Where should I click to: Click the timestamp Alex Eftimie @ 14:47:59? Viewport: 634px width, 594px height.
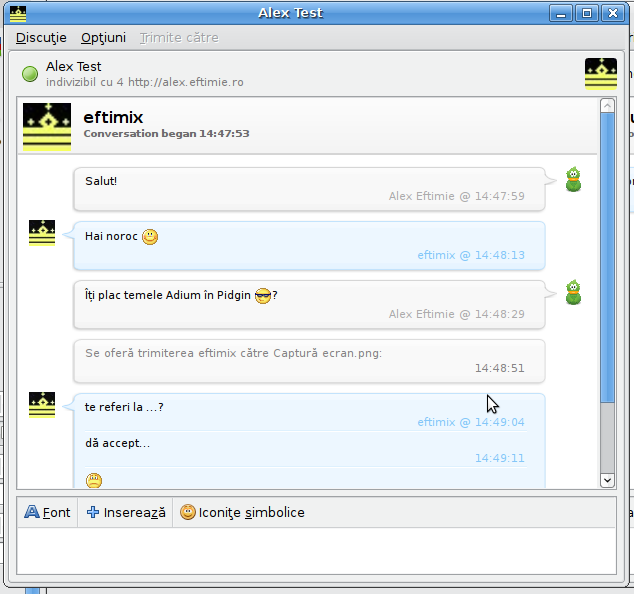457,196
